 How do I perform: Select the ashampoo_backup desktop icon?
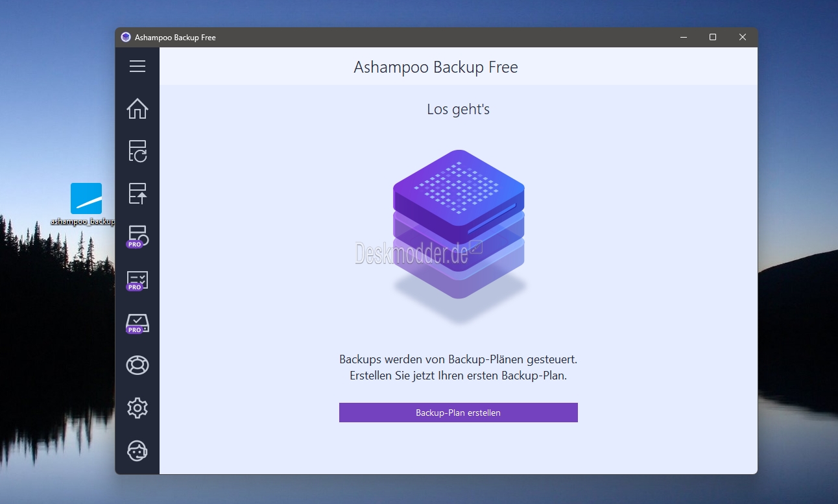86,204
